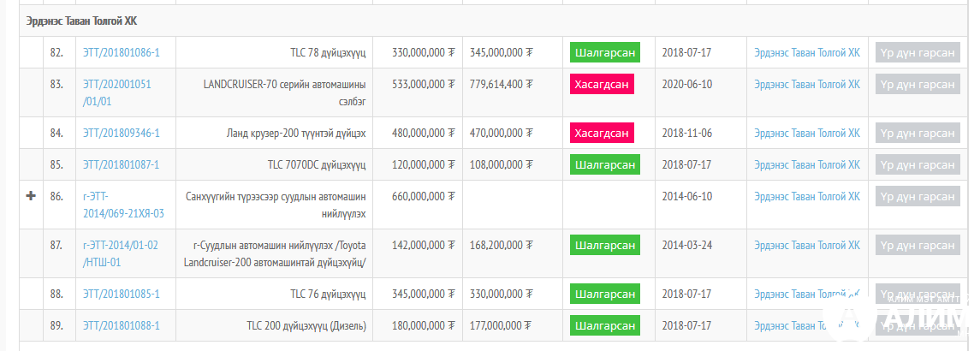Click Хасагдсан status badge in row 83
This screenshot has height=351, width=980.
click(x=602, y=84)
